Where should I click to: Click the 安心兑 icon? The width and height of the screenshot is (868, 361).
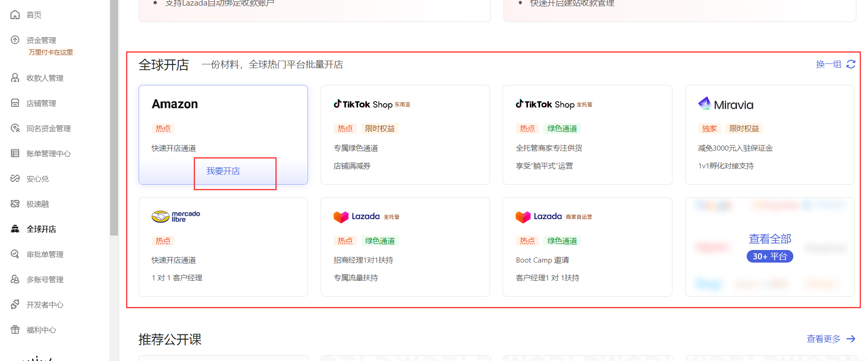pos(15,179)
